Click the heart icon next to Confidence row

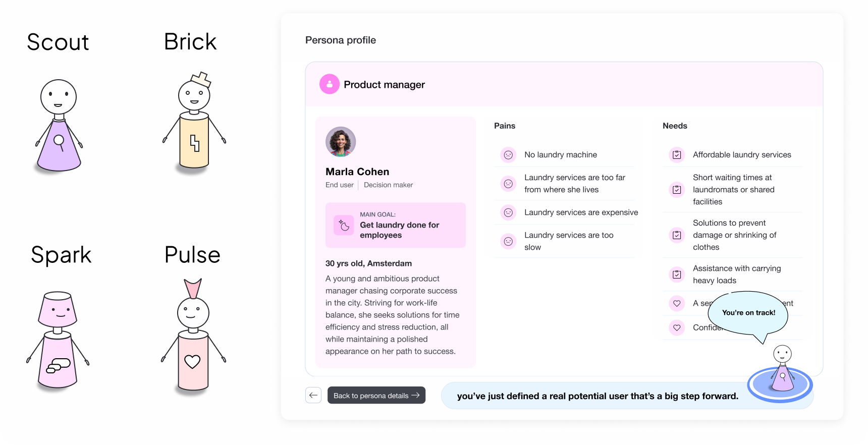[x=677, y=327]
